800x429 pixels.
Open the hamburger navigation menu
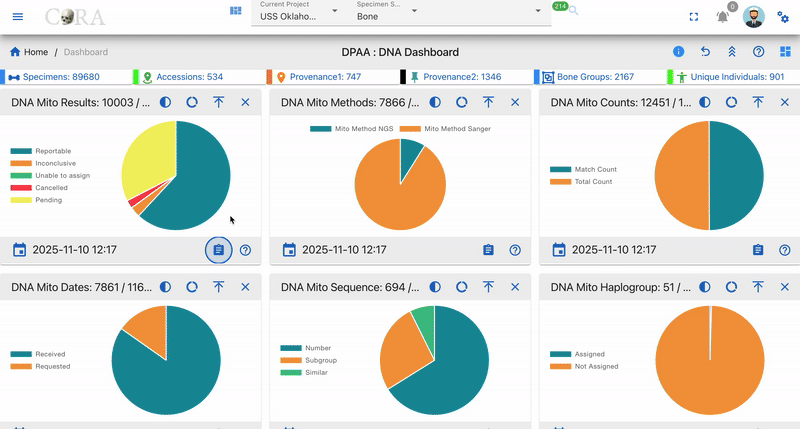tap(18, 17)
